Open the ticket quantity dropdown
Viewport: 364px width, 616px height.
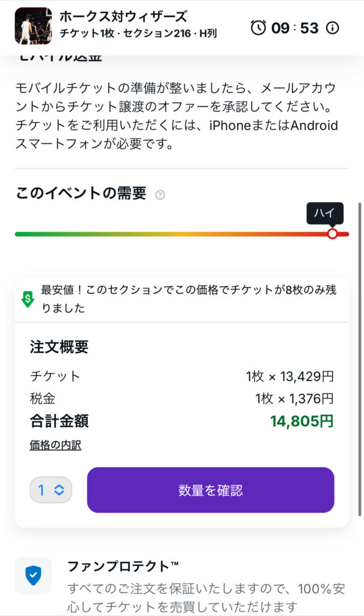click(x=51, y=490)
